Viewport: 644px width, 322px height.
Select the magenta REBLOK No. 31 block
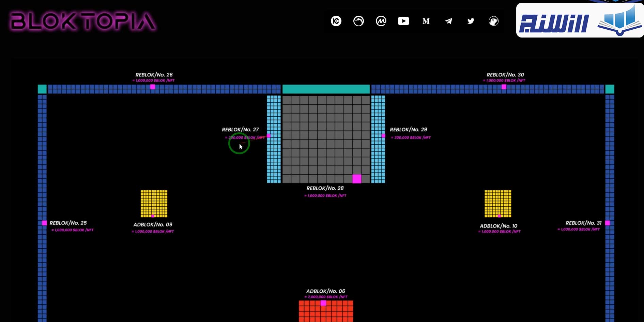pyautogui.click(x=608, y=223)
